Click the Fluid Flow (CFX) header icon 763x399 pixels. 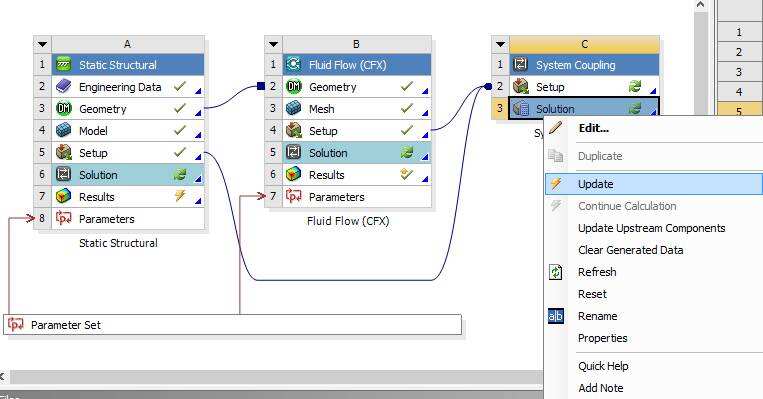[x=293, y=64]
